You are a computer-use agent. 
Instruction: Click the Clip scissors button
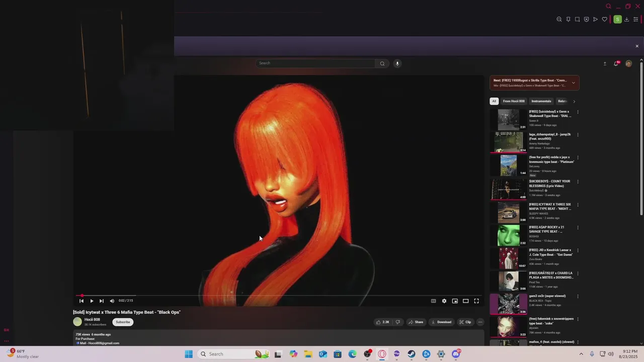point(465,322)
